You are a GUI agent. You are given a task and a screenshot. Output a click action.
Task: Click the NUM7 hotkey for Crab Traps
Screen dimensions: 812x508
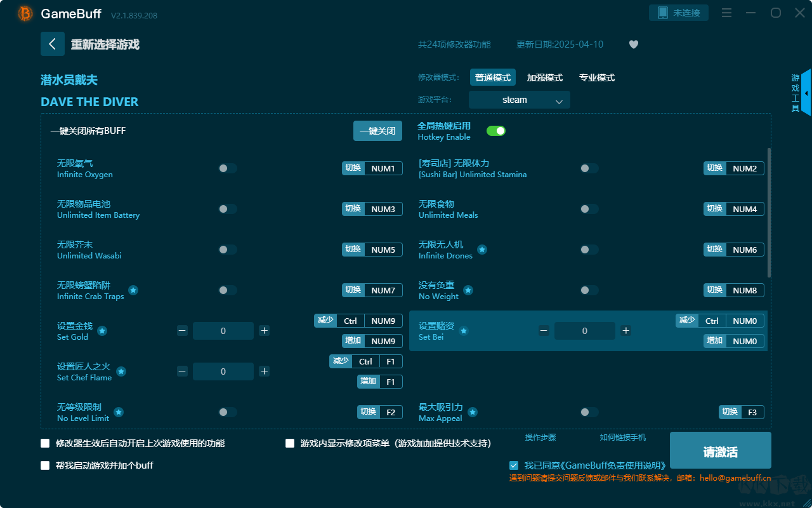click(x=383, y=290)
